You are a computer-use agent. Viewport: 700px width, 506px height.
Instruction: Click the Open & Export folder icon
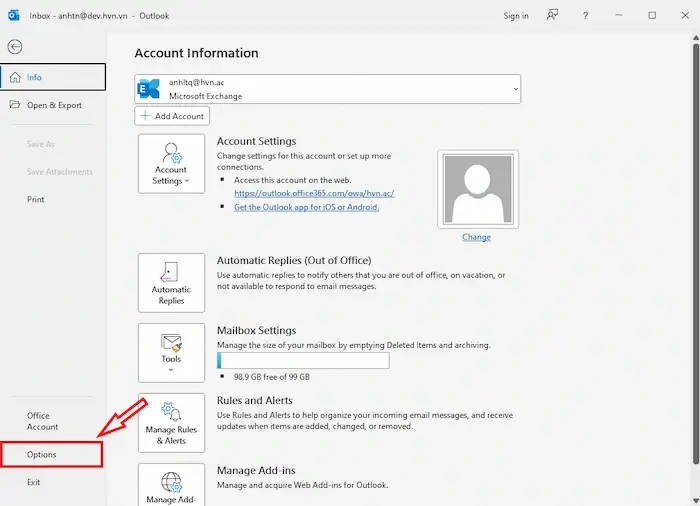(x=15, y=105)
